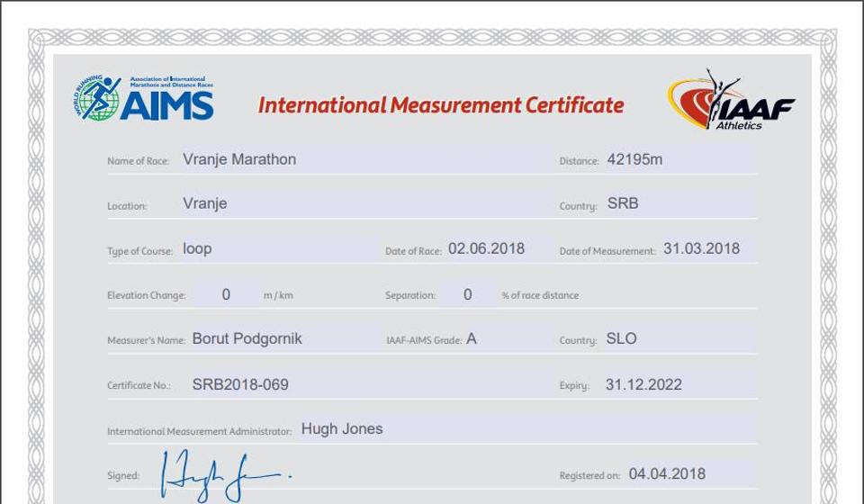This screenshot has height=504, width=864.
Task: Select the Certificate No. field SRB2018-069
Action: [360, 385]
